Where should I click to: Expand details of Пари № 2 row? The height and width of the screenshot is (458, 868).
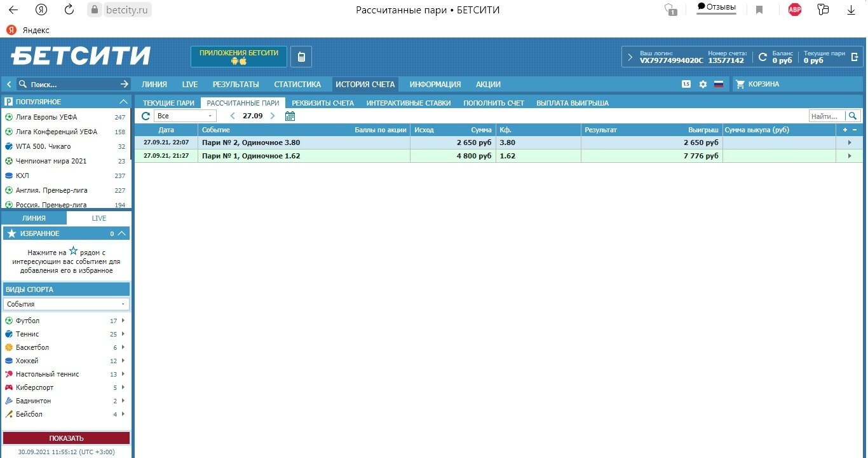click(x=849, y=142)
